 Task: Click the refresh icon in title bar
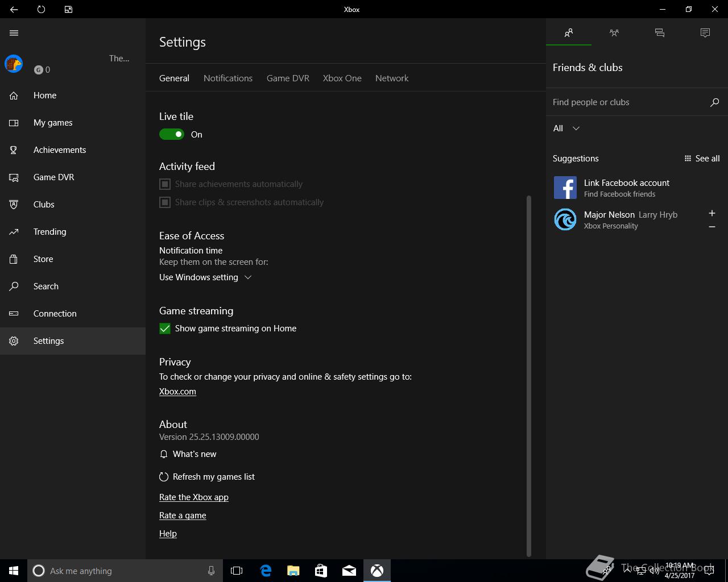tap(41, 9)
